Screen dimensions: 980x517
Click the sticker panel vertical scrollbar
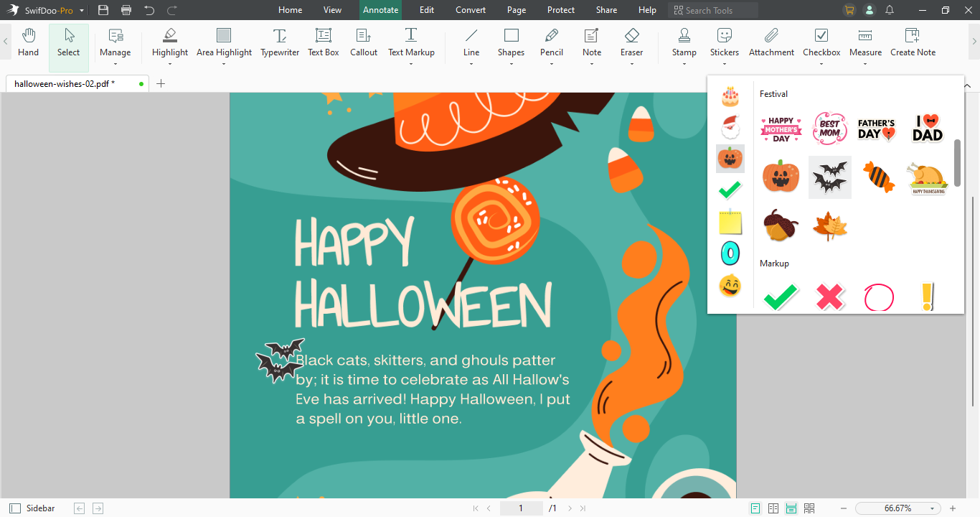957,162
